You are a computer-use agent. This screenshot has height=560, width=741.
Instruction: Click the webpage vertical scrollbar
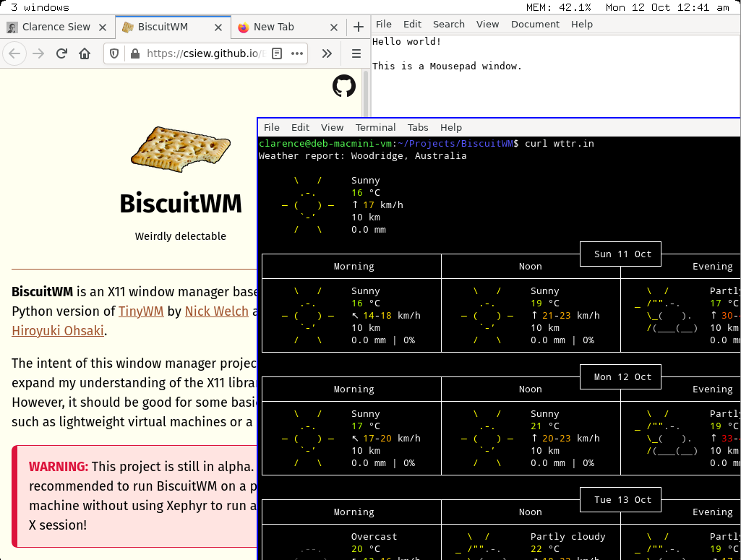365,93
